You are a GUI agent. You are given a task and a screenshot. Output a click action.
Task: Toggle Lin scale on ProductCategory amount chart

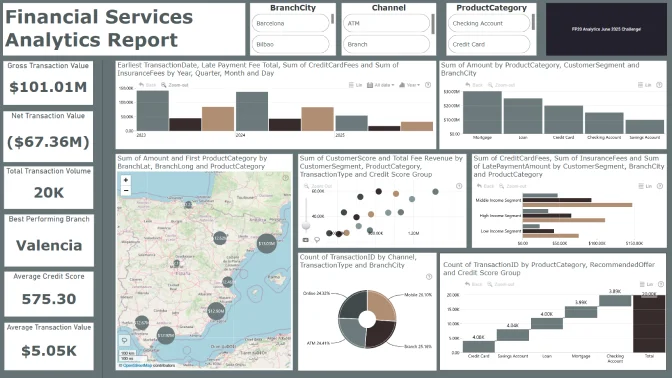[645, 85]
